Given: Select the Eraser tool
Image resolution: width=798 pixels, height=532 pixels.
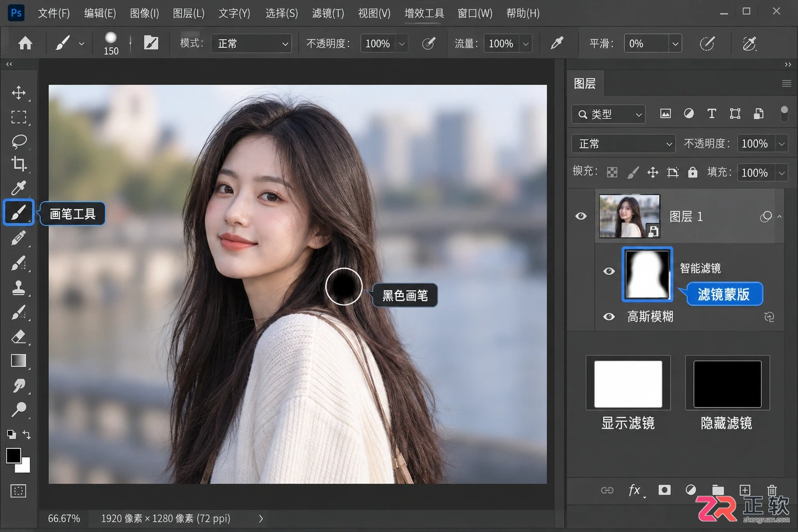Looking at the screenshot, I should 19,336.
